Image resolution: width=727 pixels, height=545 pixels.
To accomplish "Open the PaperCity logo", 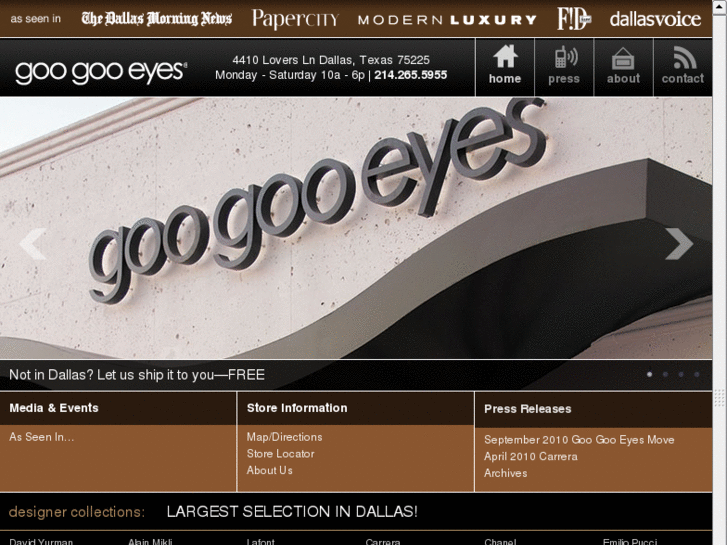I will [295, 19].
